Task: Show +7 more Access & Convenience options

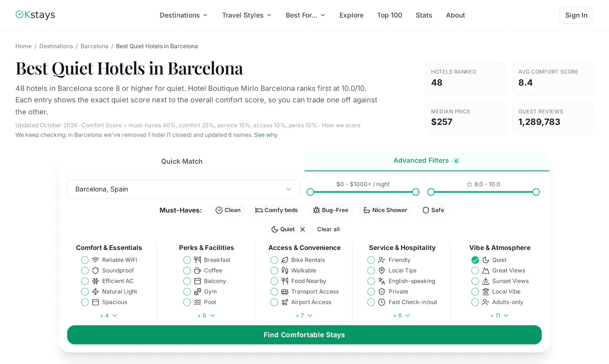Action: click(x=304, y=315)
